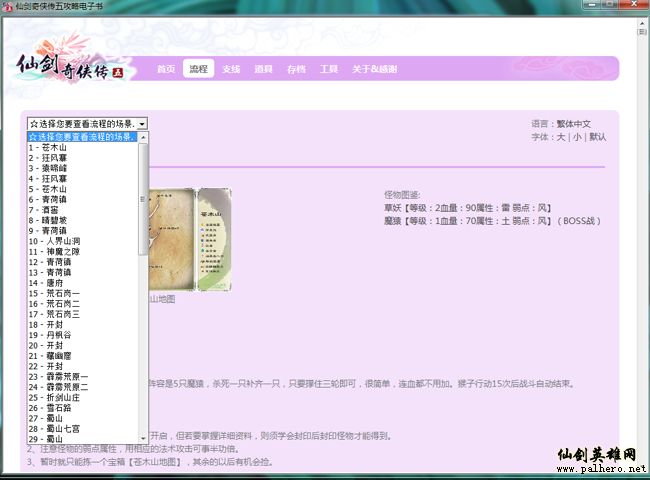Switch to the 支线 tab
Image resolution: width=650 pixels, height=480 pixels.
(231, 69)
